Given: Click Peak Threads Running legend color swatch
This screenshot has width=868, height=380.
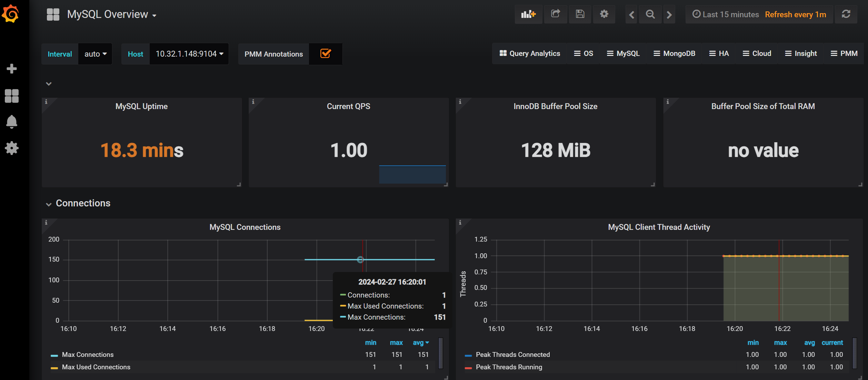Looking at the screenshot, I should coord(468,368).
